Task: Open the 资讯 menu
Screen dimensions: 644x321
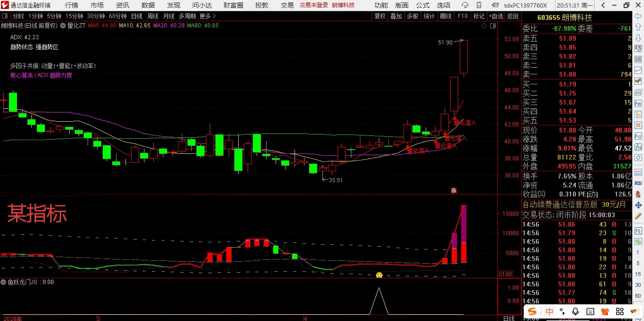Action: pos(123,5)
